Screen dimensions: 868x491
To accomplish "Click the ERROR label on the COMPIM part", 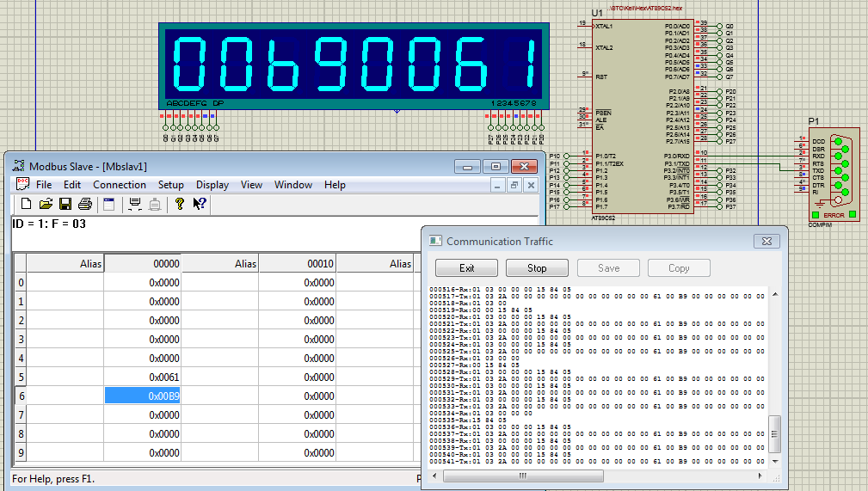I will click(x=834, y=215).
